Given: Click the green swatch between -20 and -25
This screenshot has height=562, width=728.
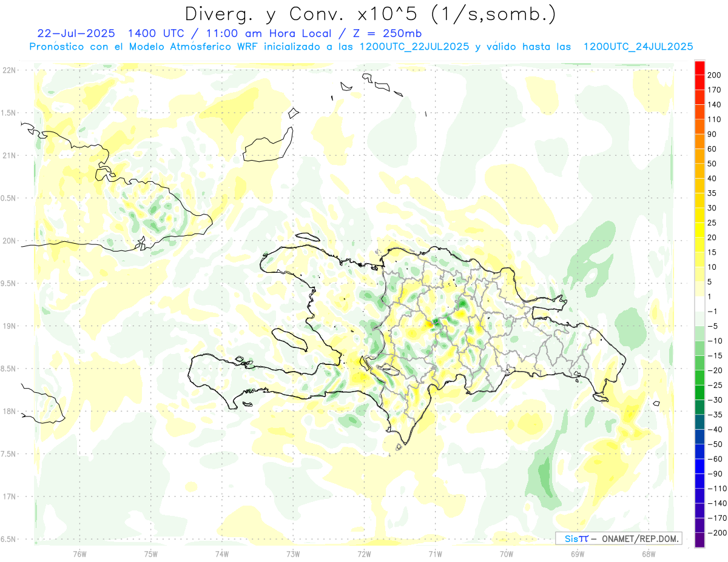Looking at the screenshot, I should pyautogui.click(x=699, y=378).
